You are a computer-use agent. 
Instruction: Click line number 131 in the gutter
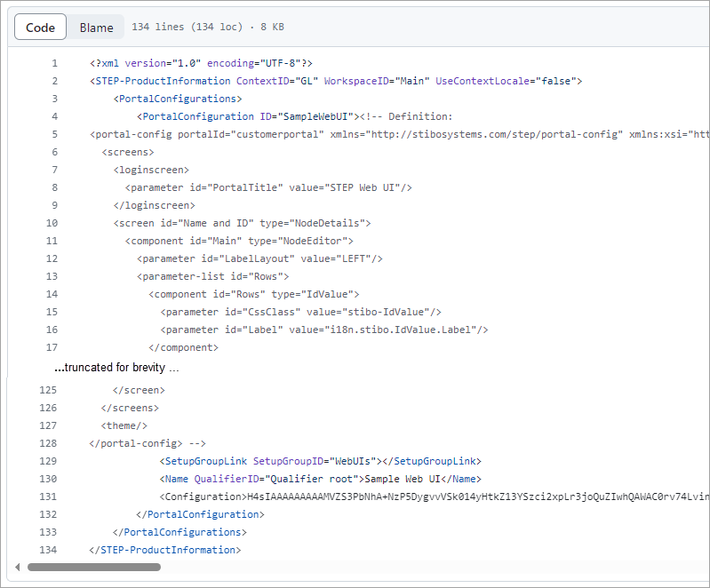pos(48,497)
